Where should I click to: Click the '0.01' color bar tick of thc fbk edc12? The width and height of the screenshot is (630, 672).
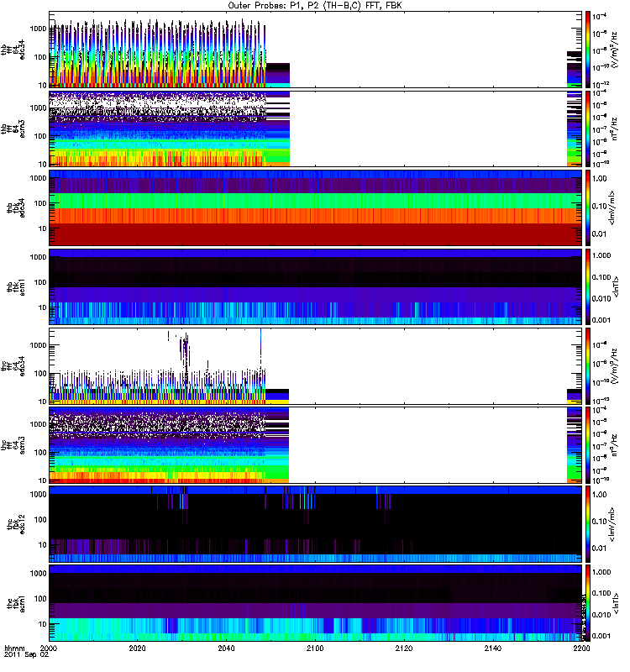point(600,549)
